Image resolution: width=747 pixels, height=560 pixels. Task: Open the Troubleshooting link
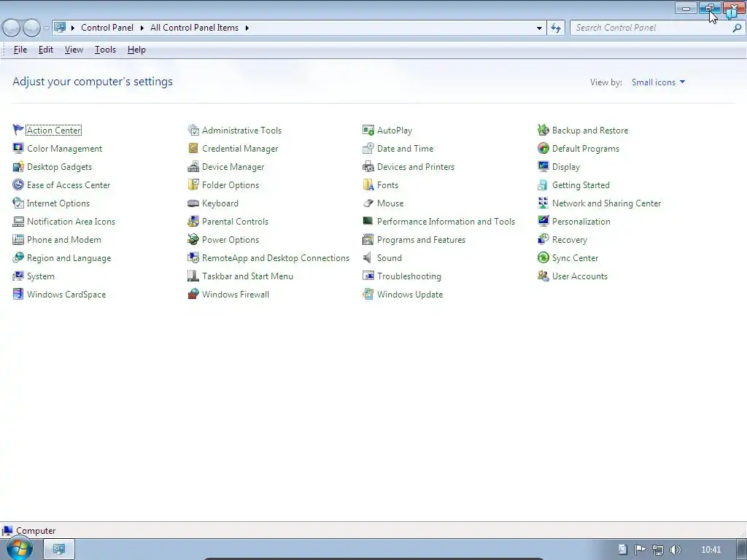409,276
